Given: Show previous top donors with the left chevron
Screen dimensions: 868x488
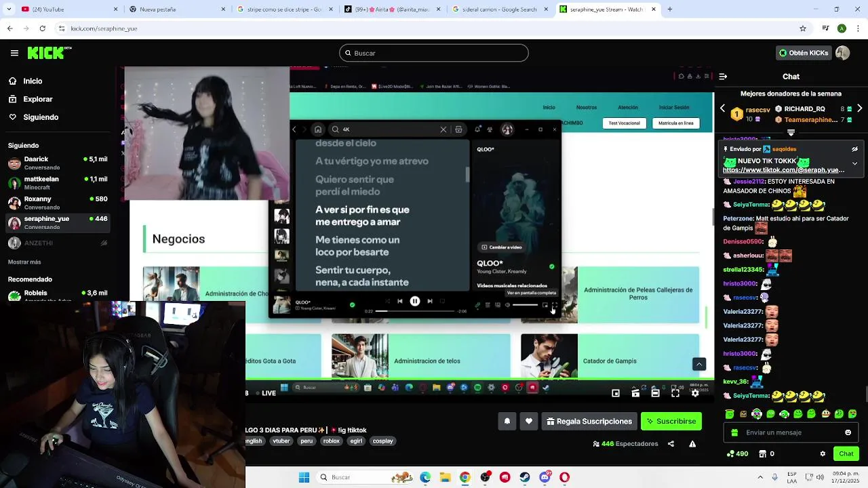Looking at the screenshot, I should [722, 108].
